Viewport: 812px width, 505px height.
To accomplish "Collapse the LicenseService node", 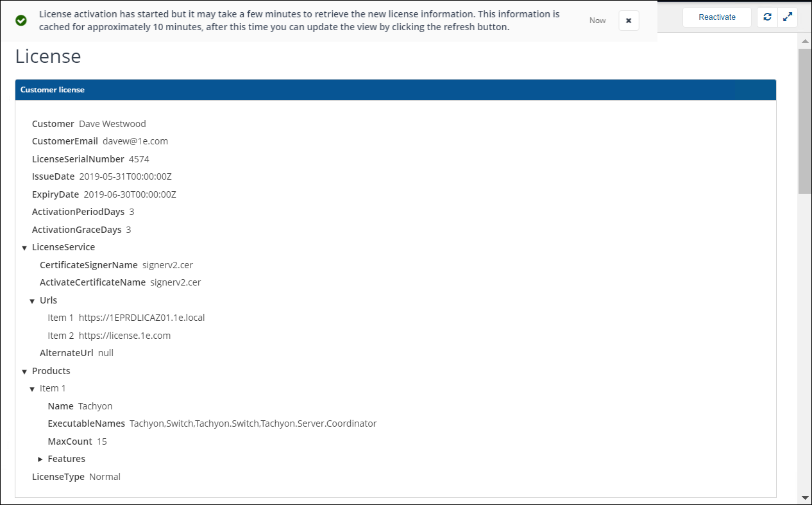I will (24, 248).
